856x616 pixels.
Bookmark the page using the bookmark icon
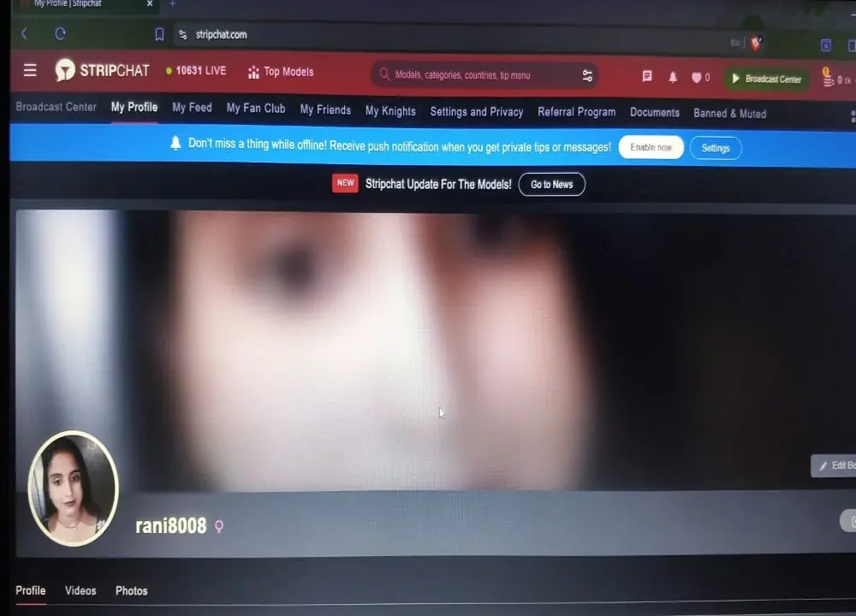(x=159, y=34)
